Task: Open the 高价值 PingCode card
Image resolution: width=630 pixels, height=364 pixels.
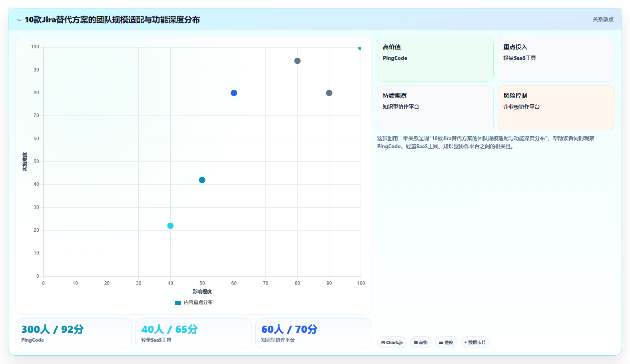Action: pyautogui.click(x=435, y=59)
